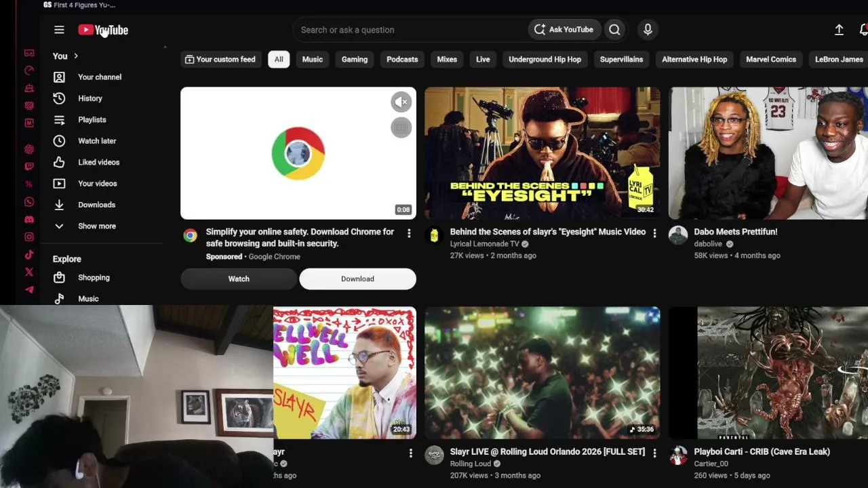Expand the You section chevron
The height and width of the screenshot is (488, 868).
point(76,56)
